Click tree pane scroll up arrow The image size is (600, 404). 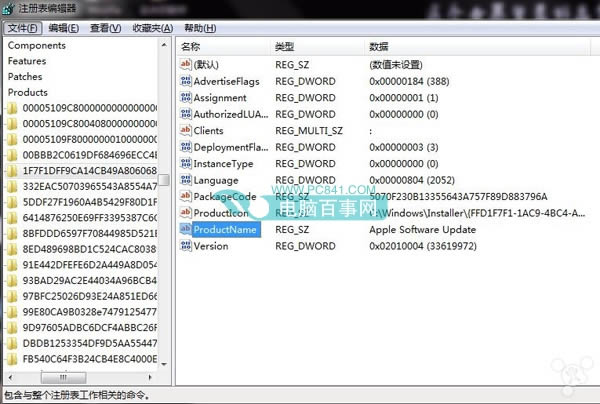tap(164, 45)
